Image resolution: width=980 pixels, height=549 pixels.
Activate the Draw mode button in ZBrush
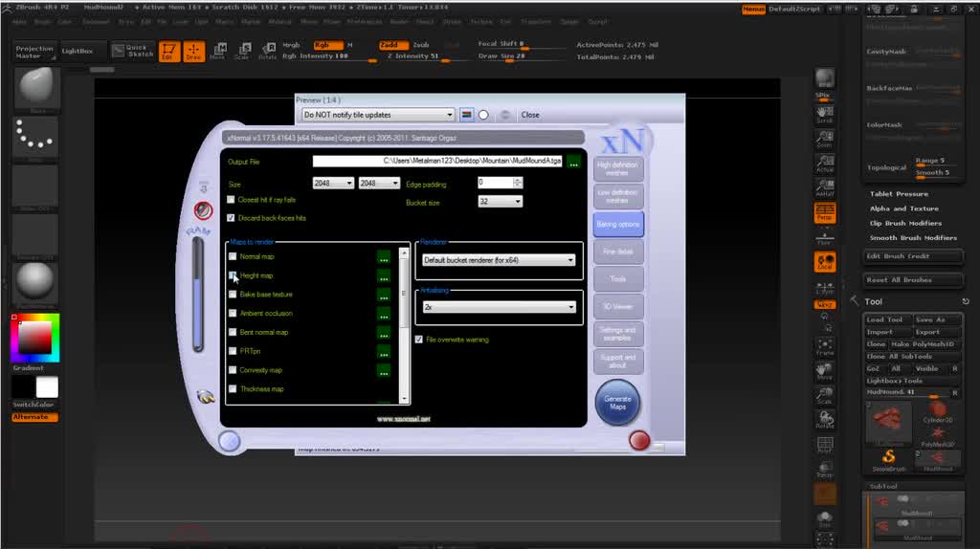(193, 52)
